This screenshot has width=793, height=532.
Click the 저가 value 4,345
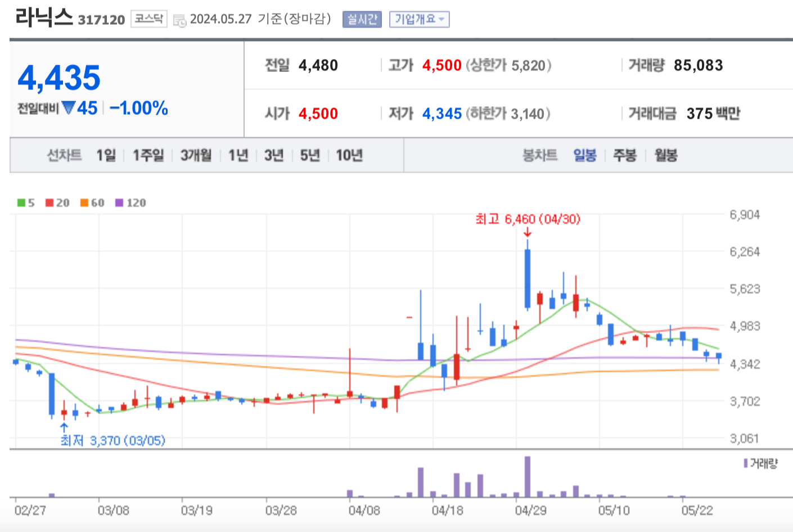coord(442,114)
